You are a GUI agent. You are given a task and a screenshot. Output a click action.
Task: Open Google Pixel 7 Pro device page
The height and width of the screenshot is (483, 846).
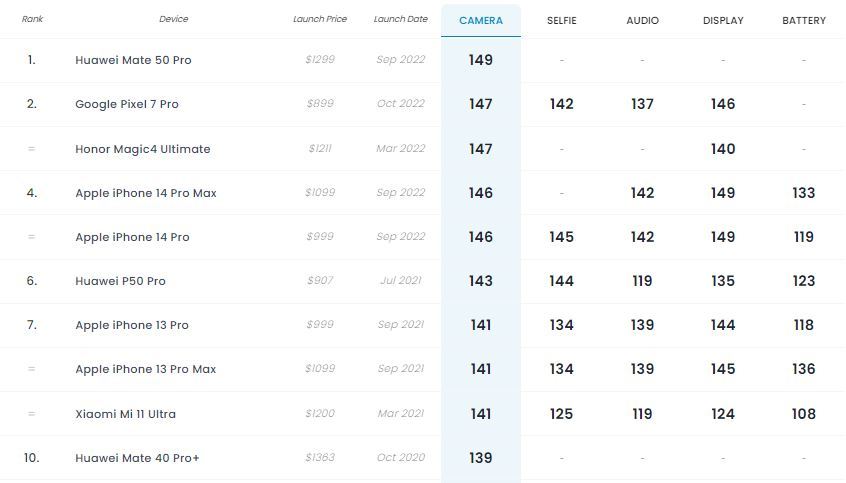[x=127, y=104]
